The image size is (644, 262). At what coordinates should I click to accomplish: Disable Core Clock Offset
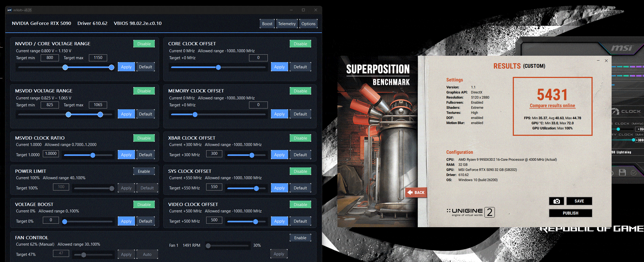tap(300, 44)
